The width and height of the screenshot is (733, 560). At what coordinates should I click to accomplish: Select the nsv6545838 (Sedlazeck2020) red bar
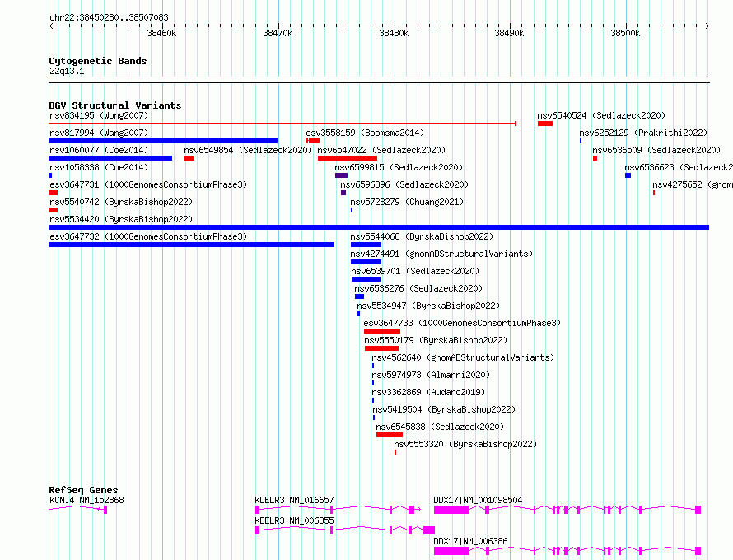(x=390, y=435)
